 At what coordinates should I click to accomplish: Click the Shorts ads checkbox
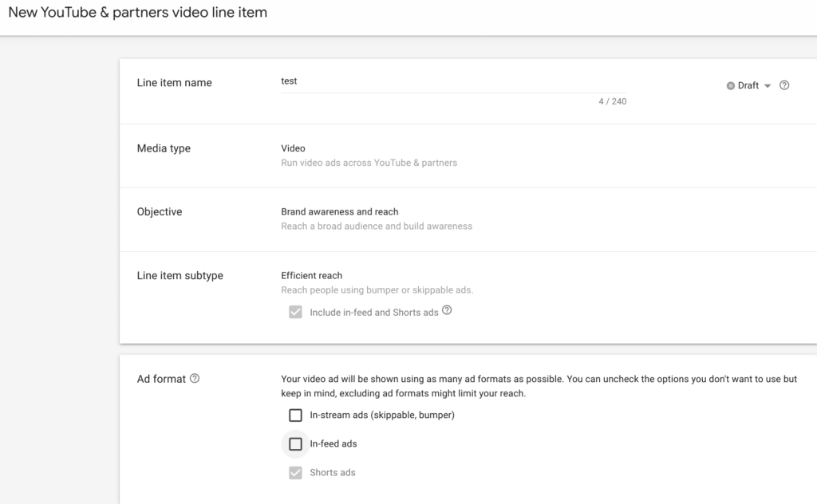[x=294, y=472]
